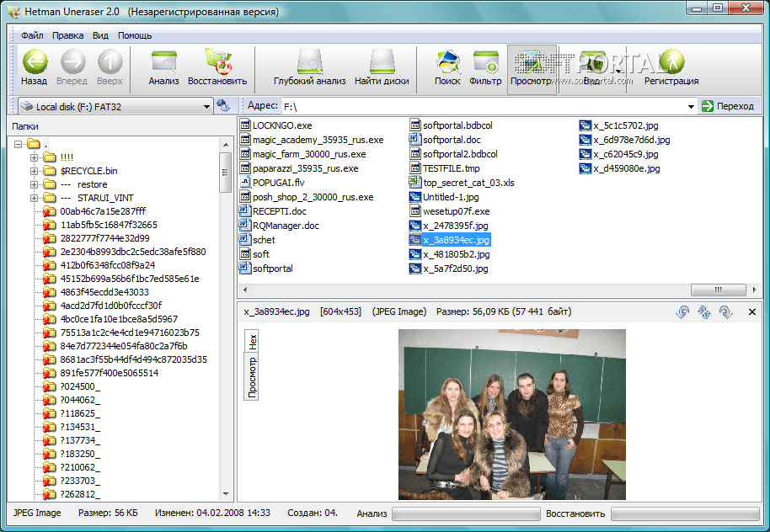Open the Вид toolbar dropdown arrow

618,70
